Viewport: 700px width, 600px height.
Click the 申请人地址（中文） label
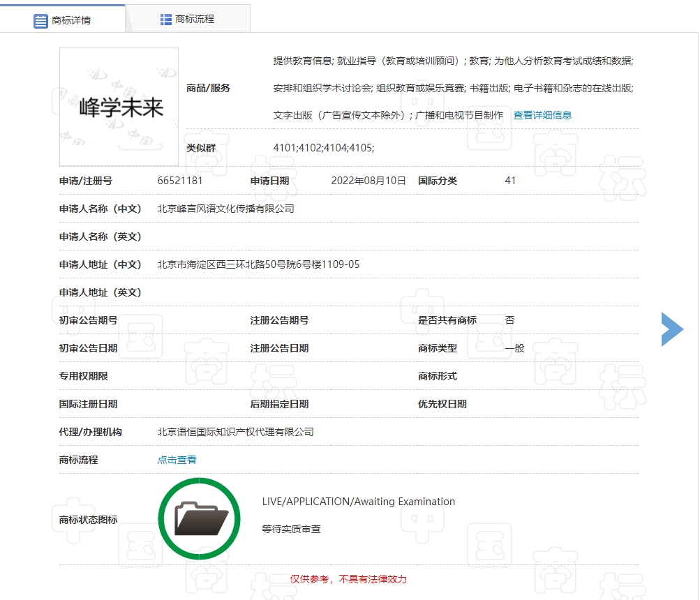point(100,264)
